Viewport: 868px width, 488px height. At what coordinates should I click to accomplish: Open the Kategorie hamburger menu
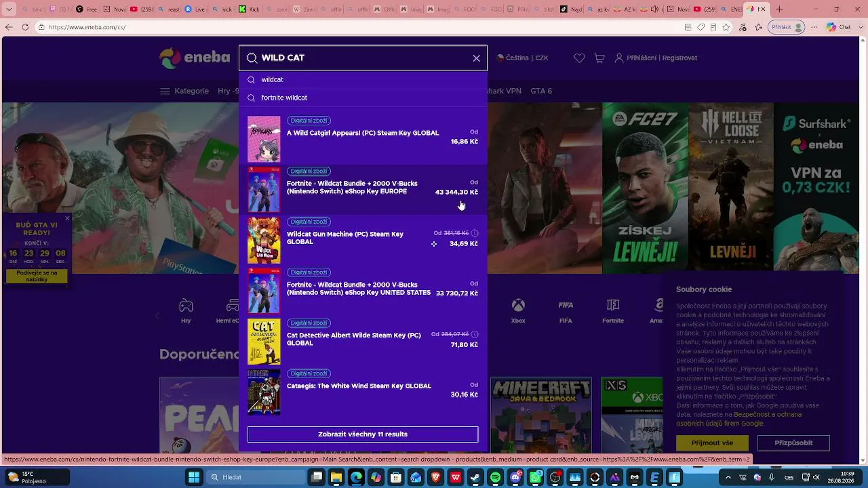coord(184,91)
